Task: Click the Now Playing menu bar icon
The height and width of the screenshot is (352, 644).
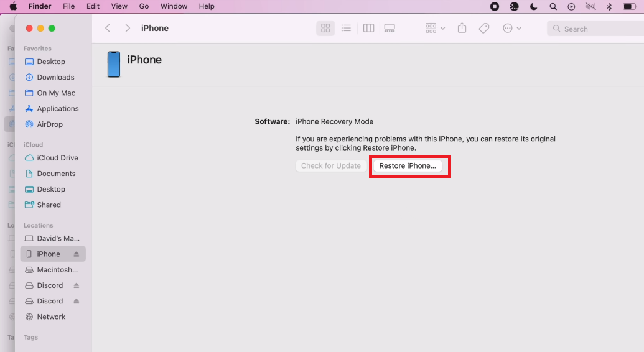Action: pos(571,6)
